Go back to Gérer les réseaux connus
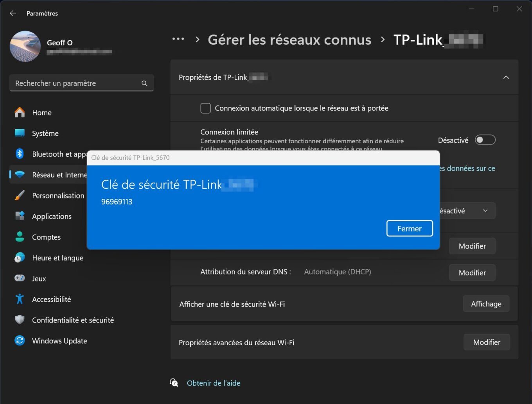Viewport: 532px width, 404px height. pyautogui.click(x=289, y=40)
